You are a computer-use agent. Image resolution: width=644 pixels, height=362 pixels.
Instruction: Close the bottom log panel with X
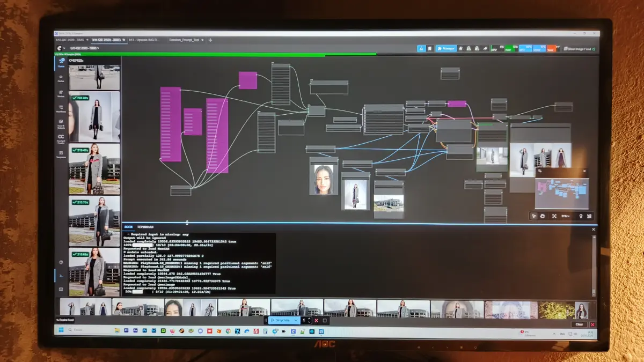[x=593, y=230]
